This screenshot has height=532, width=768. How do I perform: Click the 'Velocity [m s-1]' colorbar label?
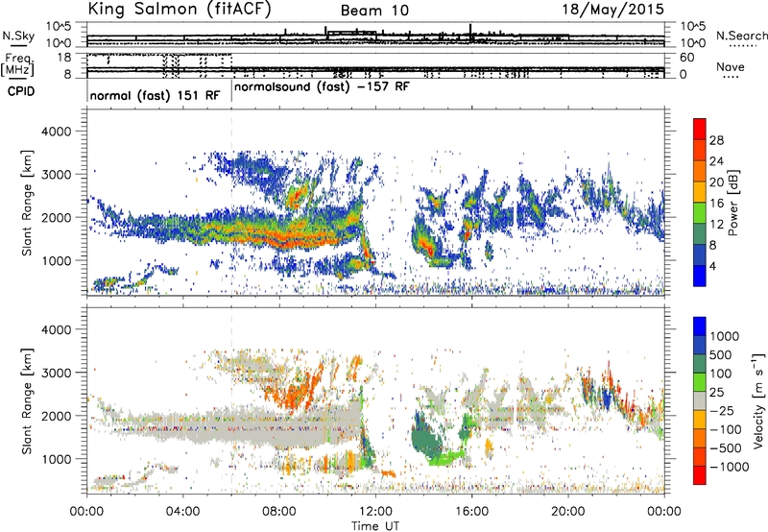point(758,400)
